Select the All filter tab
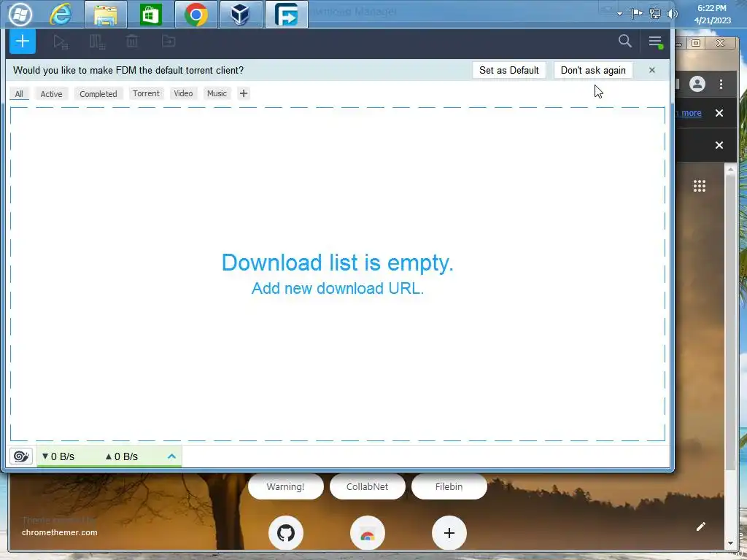 pyautogui.click(x=19, y=94)
